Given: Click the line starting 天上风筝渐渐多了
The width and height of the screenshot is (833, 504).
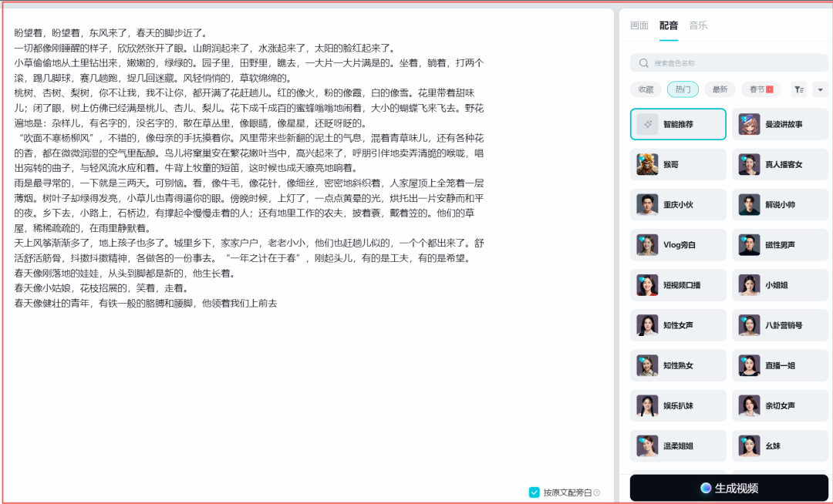Looking at the screenshot, I should [249, 243].
